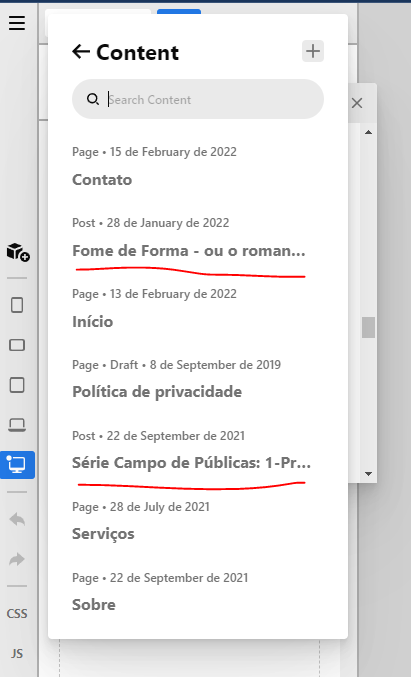Select the phone landscape device icon
This screenshot has height=677, width=411.
tap(17, 345)
